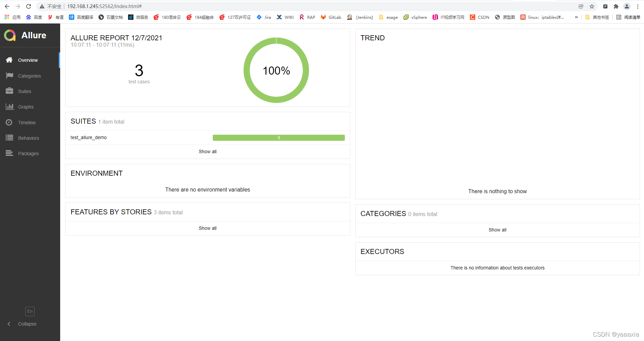This screenshot has width=644, height=341.
Task: Open the esage bookmarks folder
Action: (388, 17)
